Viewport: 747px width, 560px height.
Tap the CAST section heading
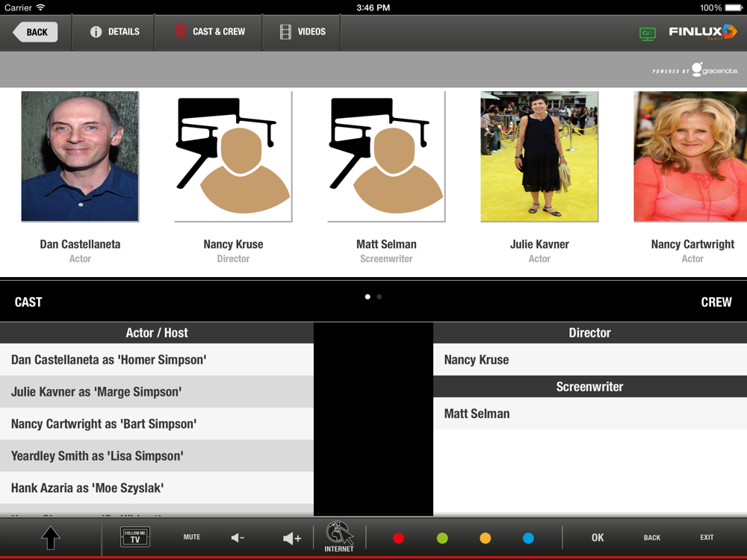28,302
